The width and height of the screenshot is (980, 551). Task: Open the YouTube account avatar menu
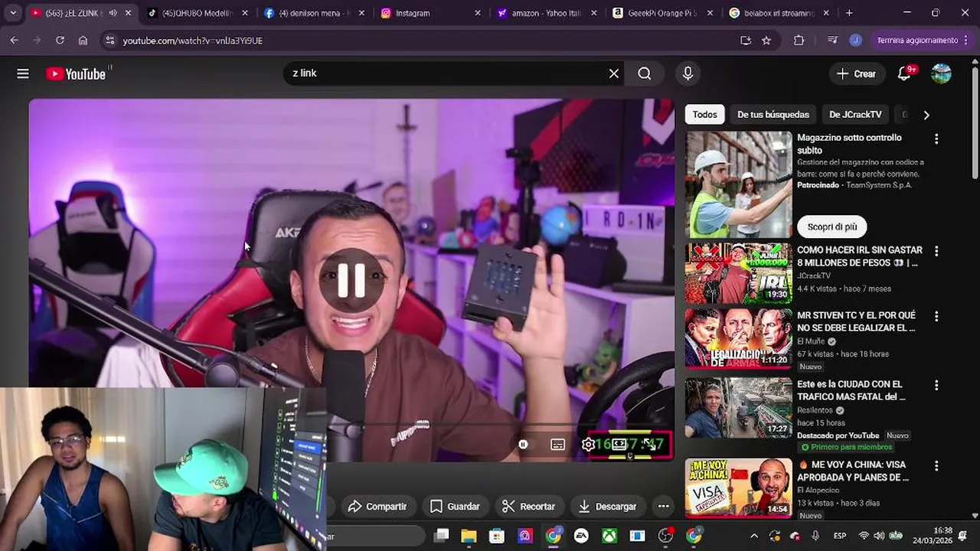tap(941, 73)
